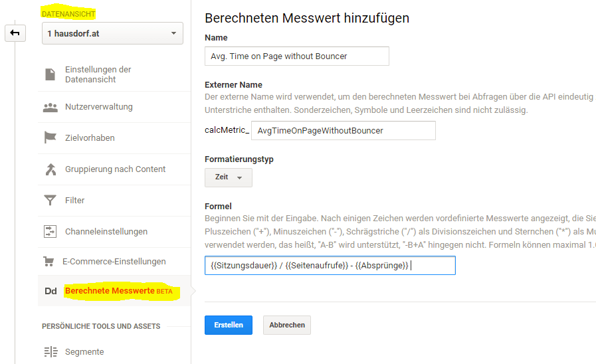
Task: Click the funnel Filter icon
Action: pyautogui.click(x=50, y=201)
